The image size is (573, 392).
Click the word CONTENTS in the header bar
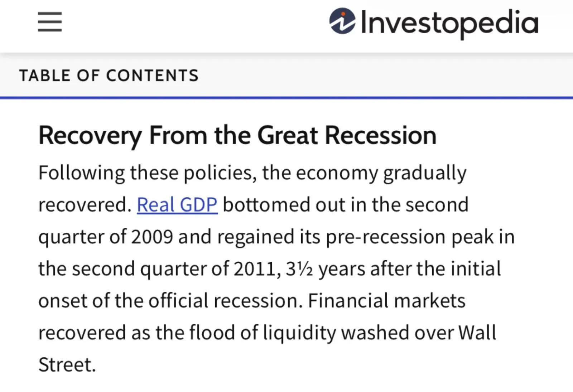coord(152,76)
